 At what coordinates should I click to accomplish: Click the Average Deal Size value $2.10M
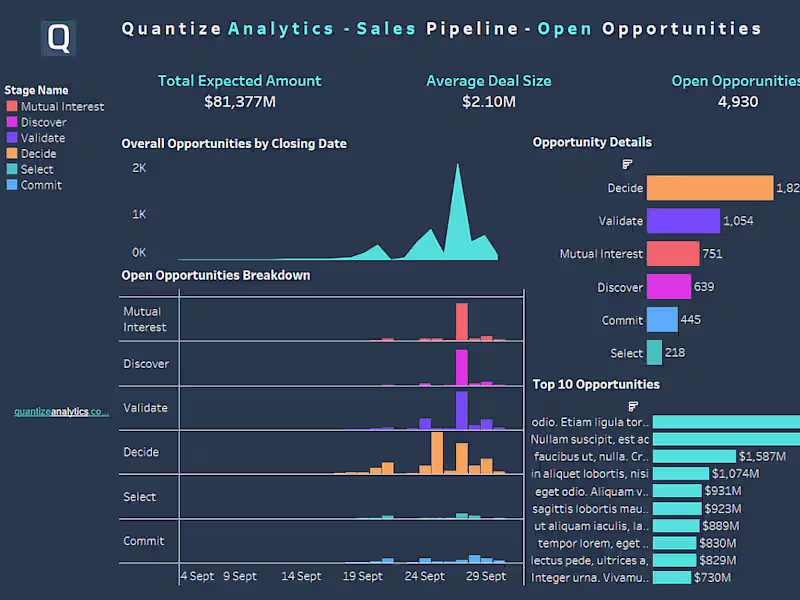pyautogui.click(x=488, y=101)
